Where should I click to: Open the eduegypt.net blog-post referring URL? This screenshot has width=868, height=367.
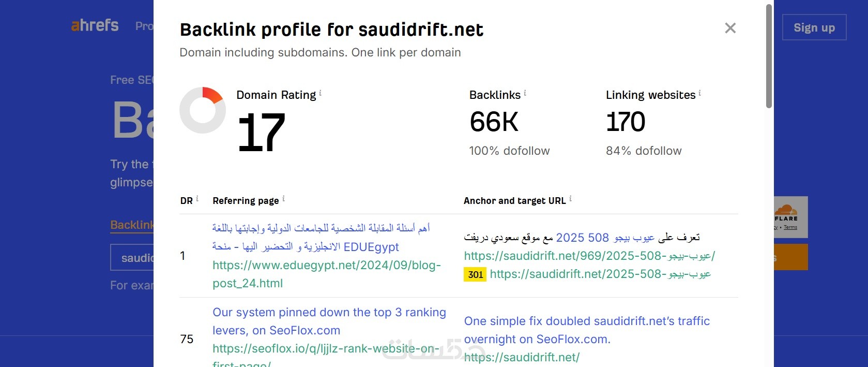(x=326, y=274)
